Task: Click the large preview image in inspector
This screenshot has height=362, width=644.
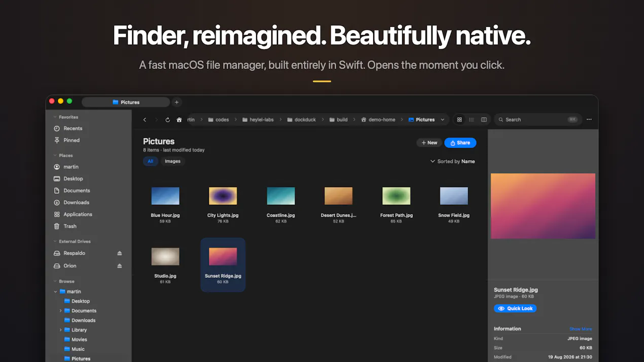Action: pyautogui.click(x=543, y=206)
